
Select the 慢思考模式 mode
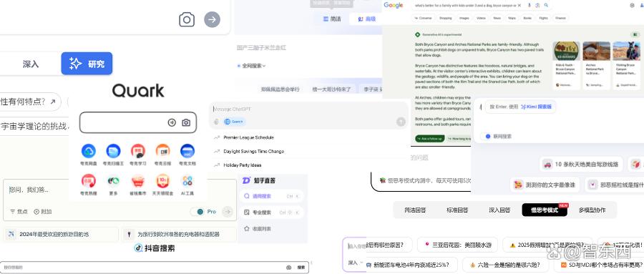pyautogui.click(x=545, y=210)
